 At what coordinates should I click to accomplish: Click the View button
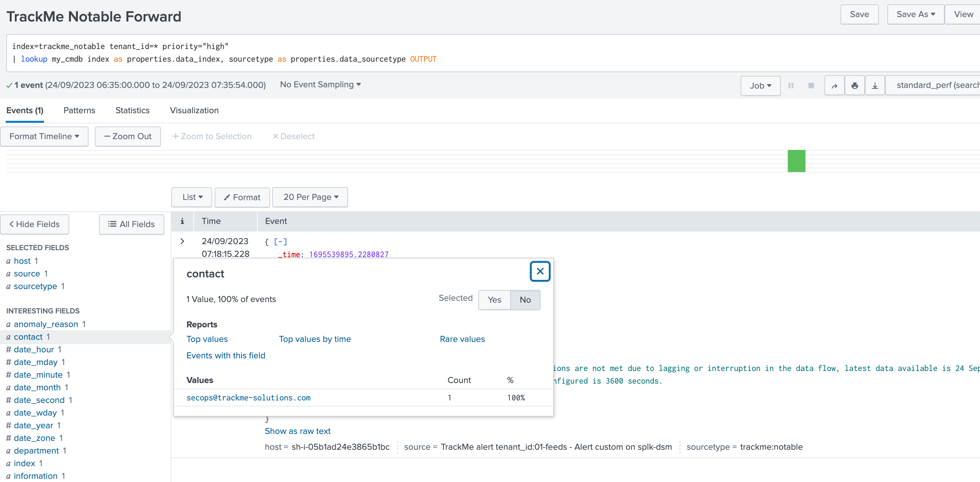click(963, 15)
